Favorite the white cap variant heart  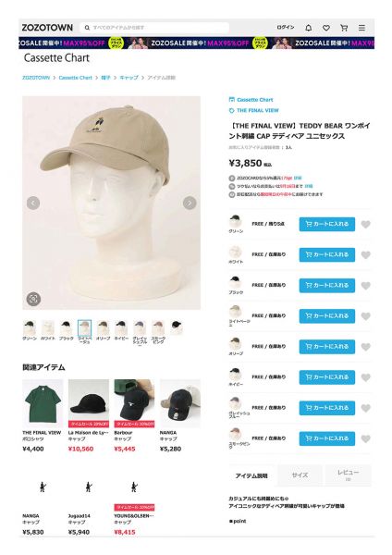[366, 255]
